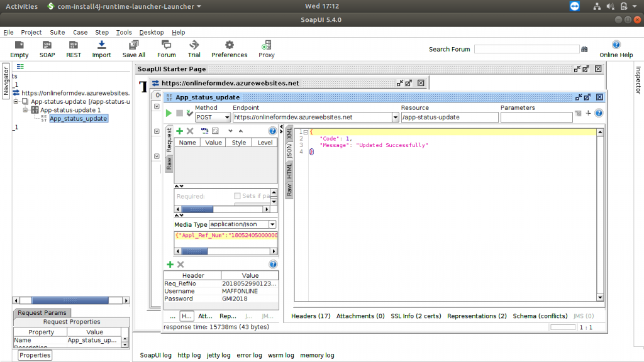The width and height of the screenshot is (644, 362).
Task: Open the Endpoint dropdown arrow
Action: click(396, 117)
